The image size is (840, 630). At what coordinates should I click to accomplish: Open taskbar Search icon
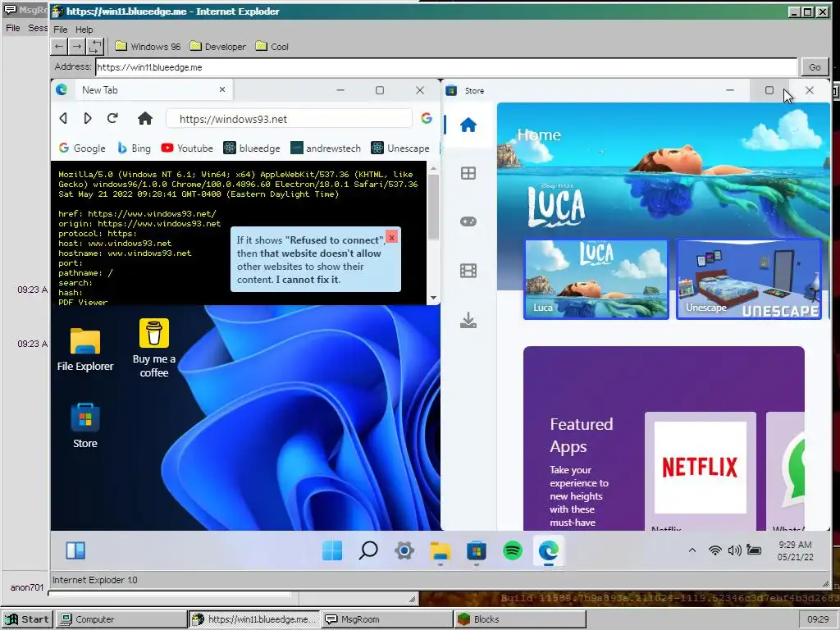[x=368, y=550]
